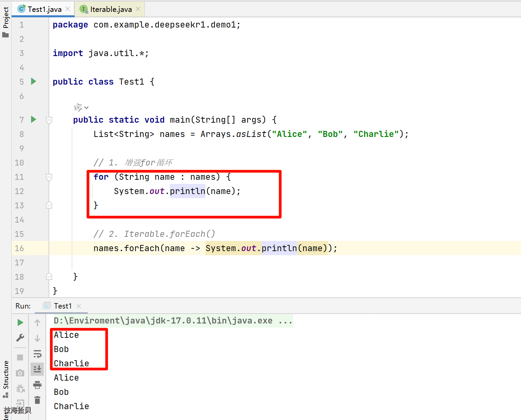Open AI assistant inlay dropdown above main

click(81, 107)
